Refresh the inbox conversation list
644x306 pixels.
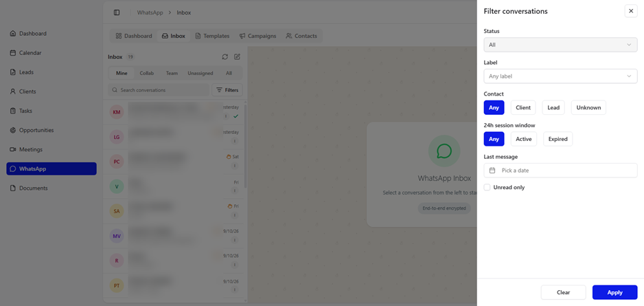coord(225,57)
